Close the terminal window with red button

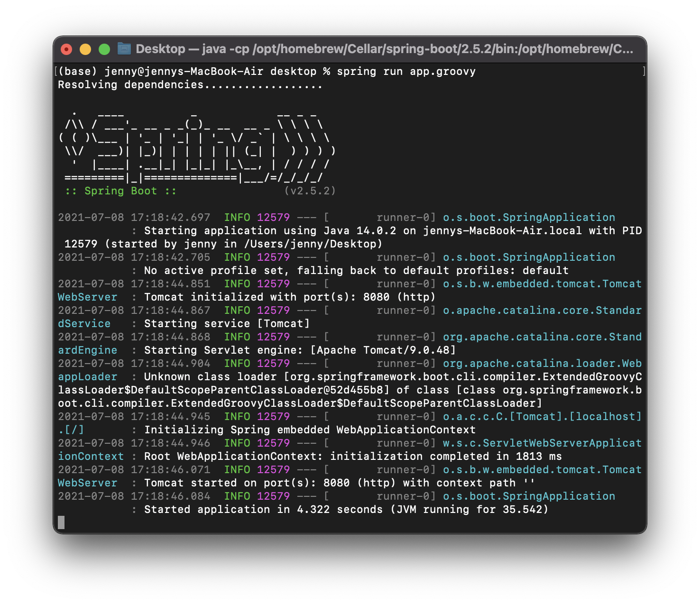(66, 49)
